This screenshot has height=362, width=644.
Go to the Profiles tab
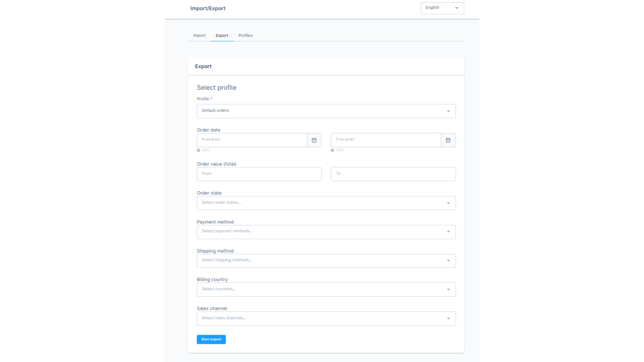(x=246, y=36)
